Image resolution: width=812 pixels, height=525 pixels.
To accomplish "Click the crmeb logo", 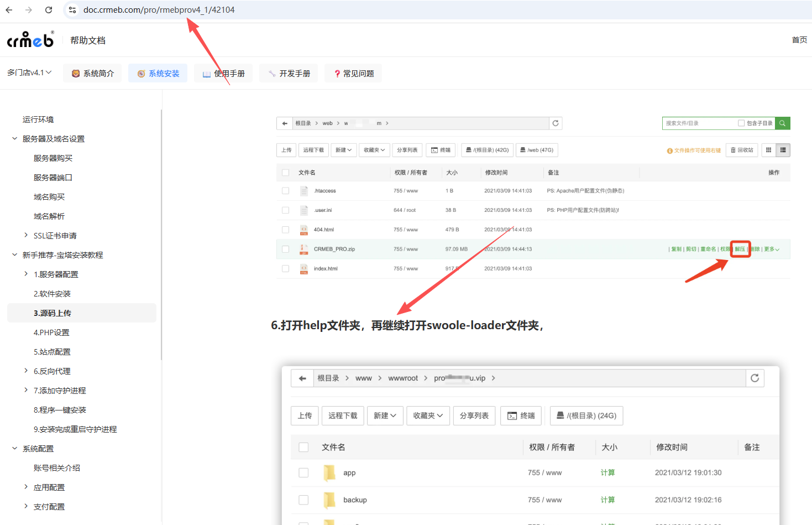I will pyautogui.click(x=30, y=39).
